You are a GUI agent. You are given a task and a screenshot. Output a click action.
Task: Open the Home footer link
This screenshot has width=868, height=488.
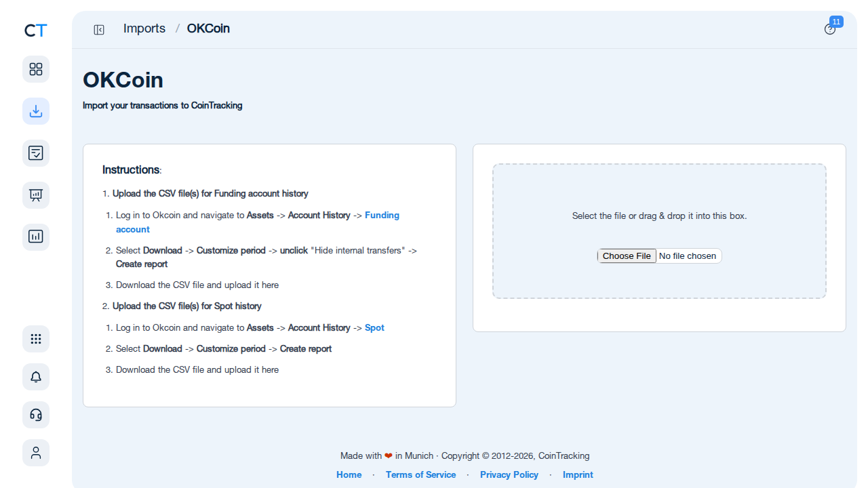pos(349,474)
